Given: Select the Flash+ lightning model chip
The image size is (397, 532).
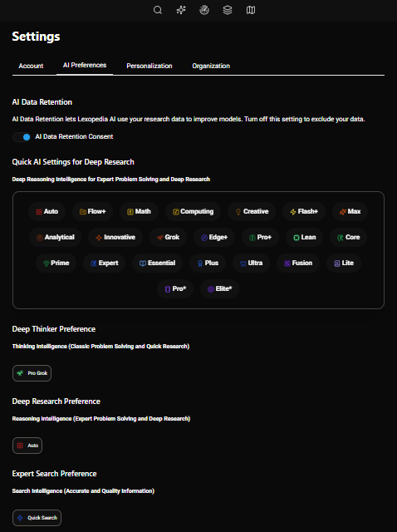Looking at the screenshot, I should pyautogui.click(x=304, y=211).
